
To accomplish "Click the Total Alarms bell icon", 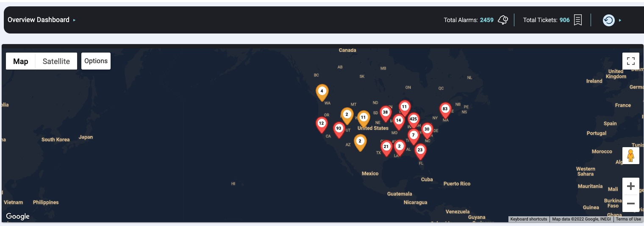I will pyautogui.click(x=503, y=20).
